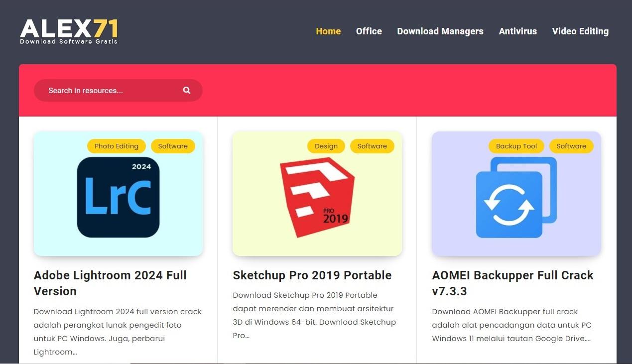Click the search magnifier icon
The width and height of the screenshot is (632, 364).
pos(187,90)
